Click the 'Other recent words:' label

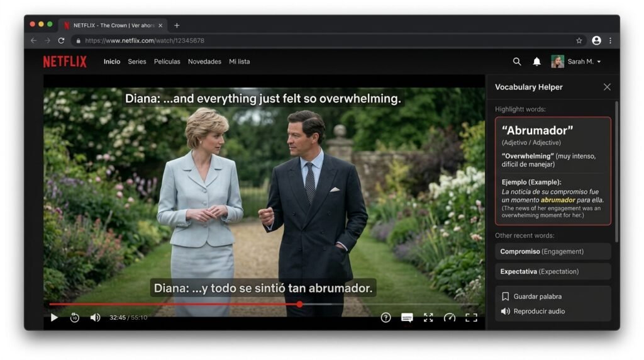[525, 235]
